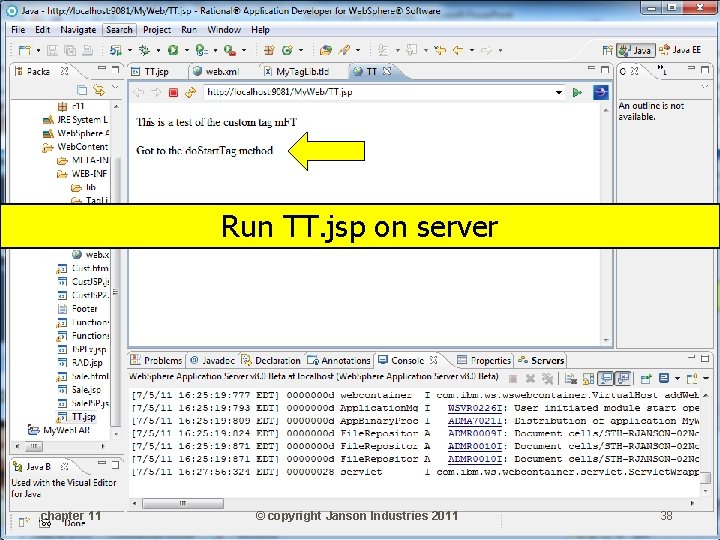Viewport: 720px width, 540px height.
Task: Open the New wizard dropdown arrow
Action: pyautogui.click(x=38, y=50)
